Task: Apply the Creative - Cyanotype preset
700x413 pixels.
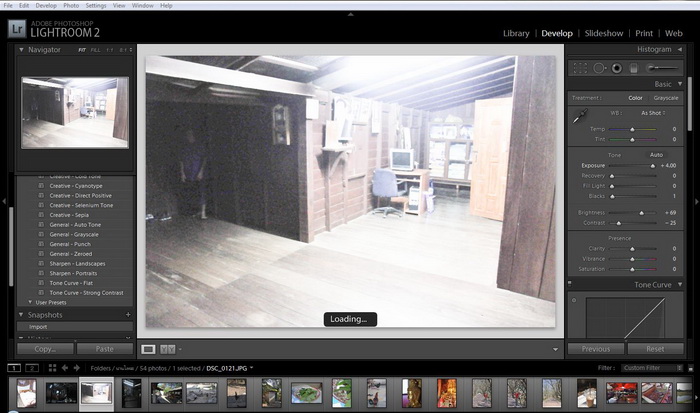Action: pyautogui.click(x=76, y=186)
